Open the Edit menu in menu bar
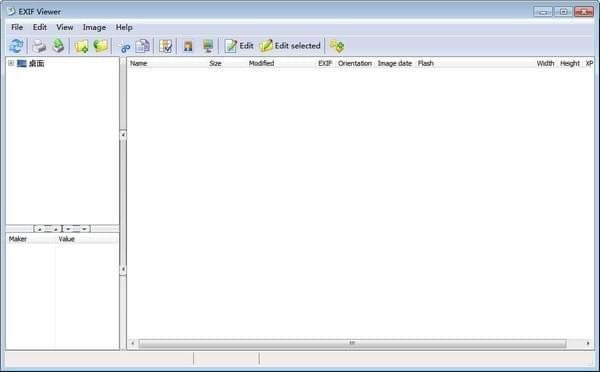 pos(40,27)
